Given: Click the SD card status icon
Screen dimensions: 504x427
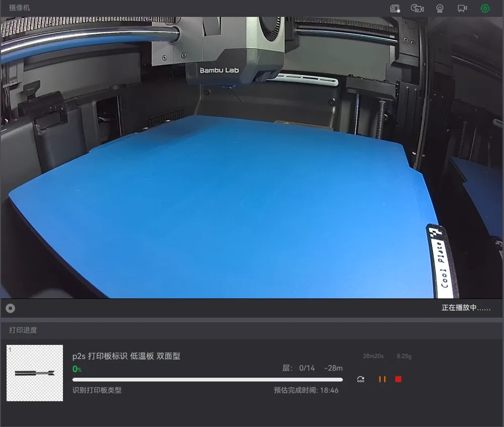Looking at the screenshot, I should pos(395,9).
